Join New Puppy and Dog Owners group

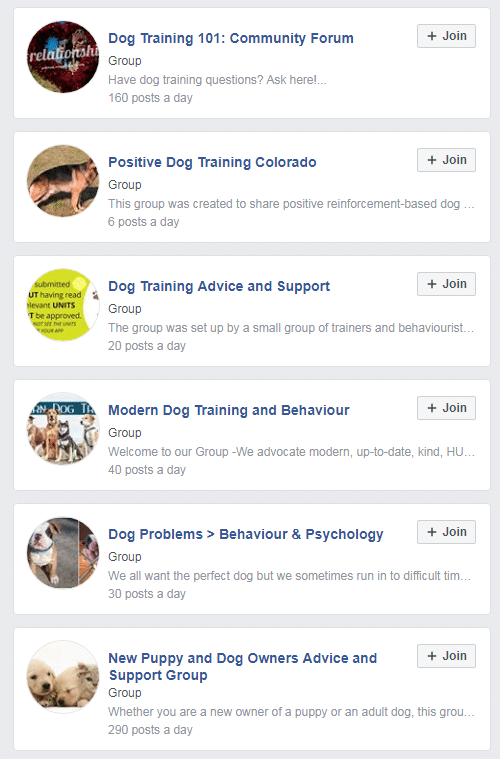[x=446, y=655]
